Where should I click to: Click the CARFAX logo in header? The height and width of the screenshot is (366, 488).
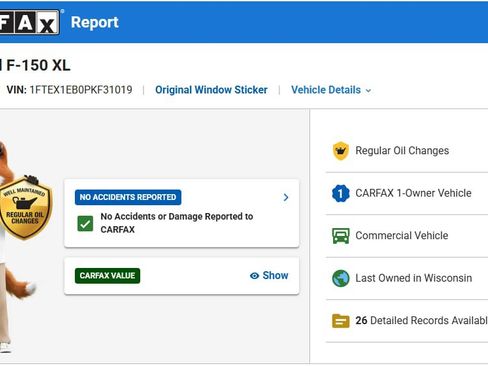(30, 22)
